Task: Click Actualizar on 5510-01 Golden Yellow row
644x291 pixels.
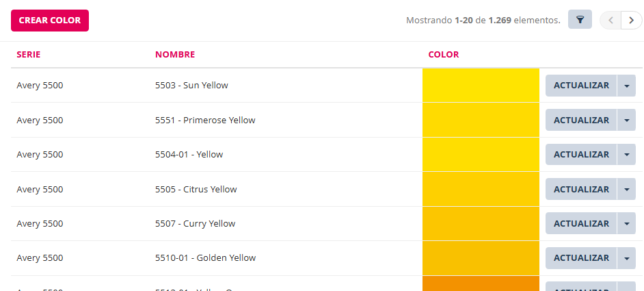Action: pos(581,258)
